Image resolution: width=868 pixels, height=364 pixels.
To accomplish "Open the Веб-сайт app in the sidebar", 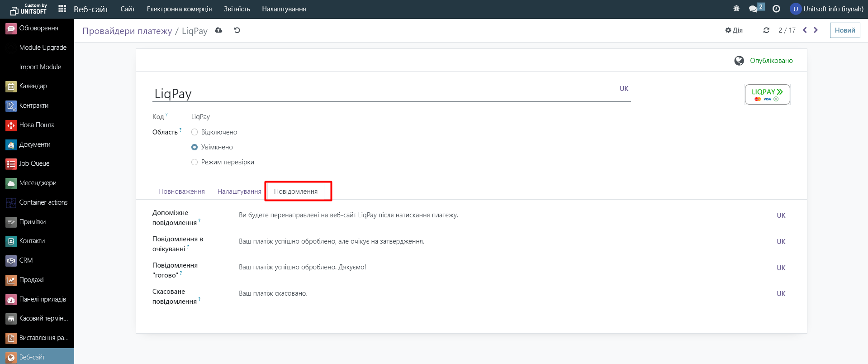I will pos(37,357).
